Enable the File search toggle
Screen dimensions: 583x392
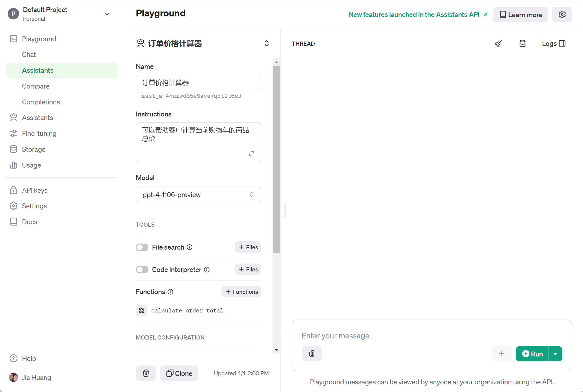142,247
